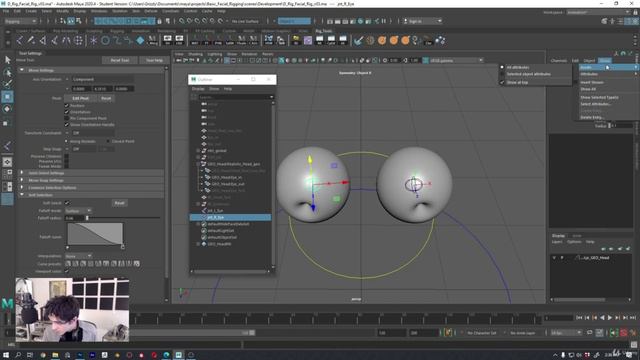640x360 pixels.
Task: Open the Transform Constraint dropdown
Action: point(93,133)
